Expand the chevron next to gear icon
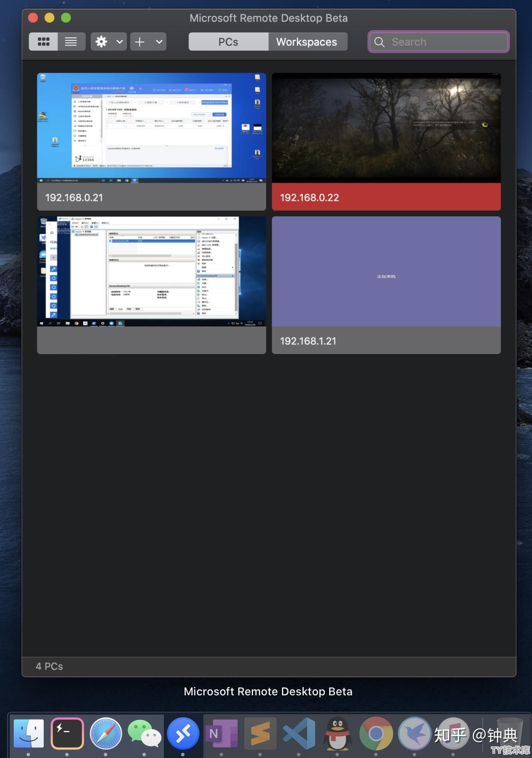532x758 pixels. 120,42
